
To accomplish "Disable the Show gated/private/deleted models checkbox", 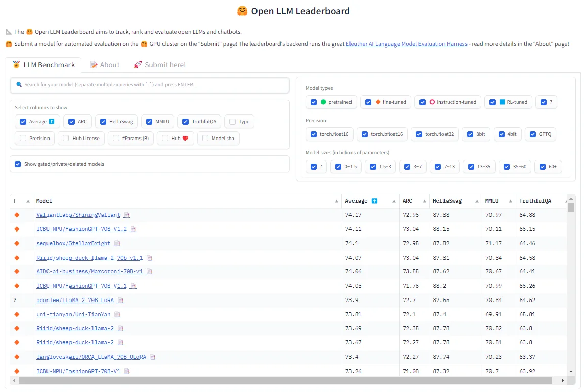I will 17,164.
